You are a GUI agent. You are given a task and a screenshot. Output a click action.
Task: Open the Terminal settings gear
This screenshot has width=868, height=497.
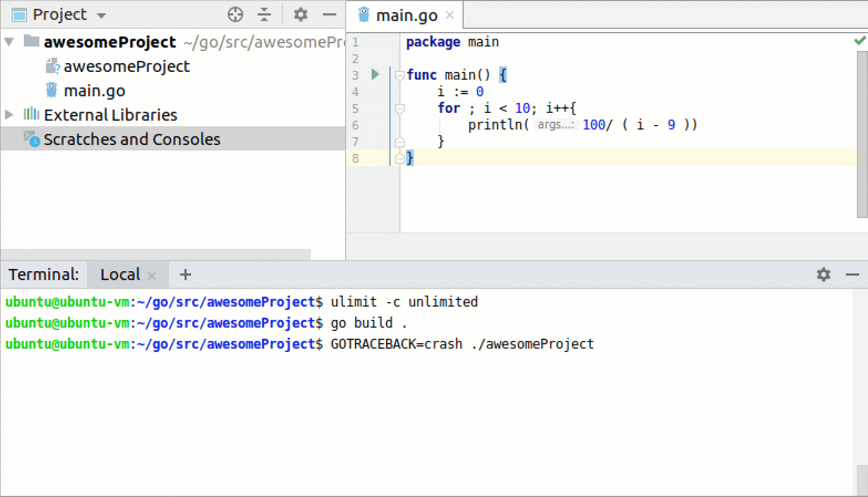click(x=824, y=275)
